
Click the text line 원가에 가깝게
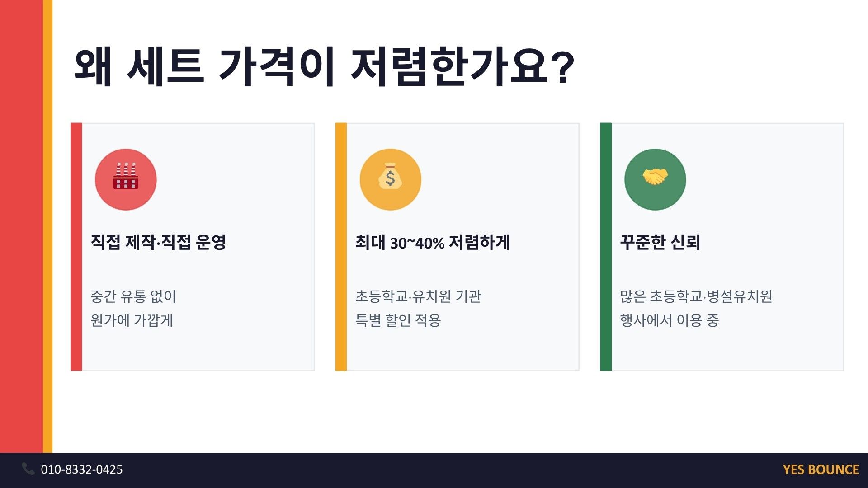132,320
